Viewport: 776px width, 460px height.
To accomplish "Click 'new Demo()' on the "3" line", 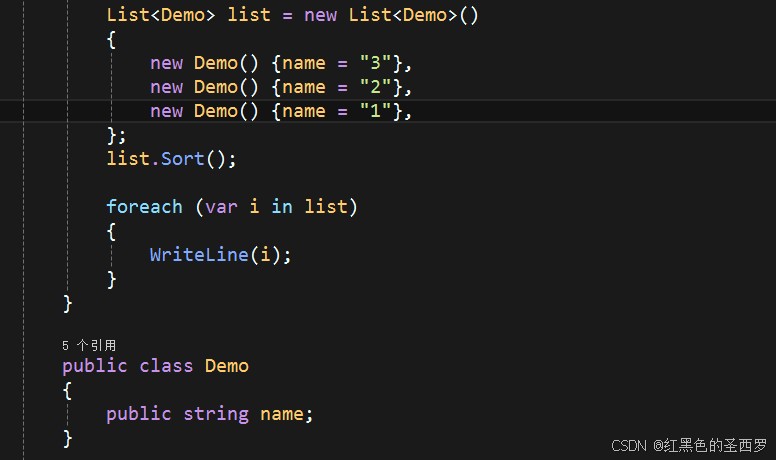I will pyautogui.click(x=204, y=63).
